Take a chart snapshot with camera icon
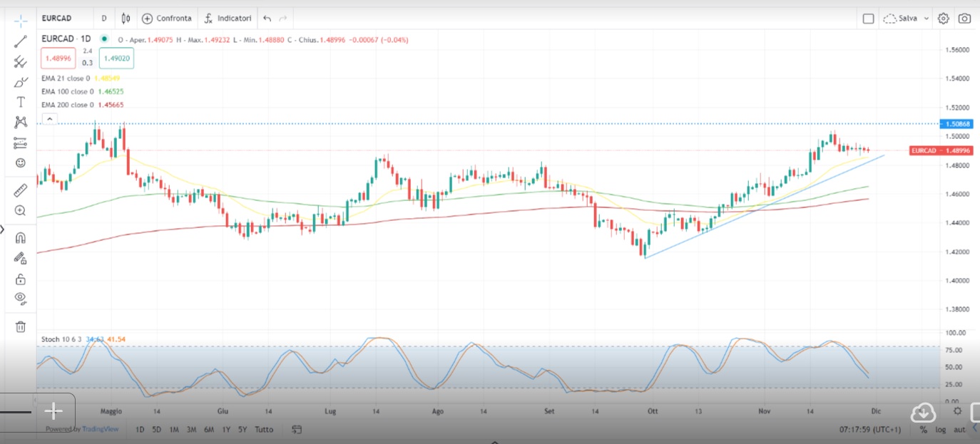 (x=964, y=19)
